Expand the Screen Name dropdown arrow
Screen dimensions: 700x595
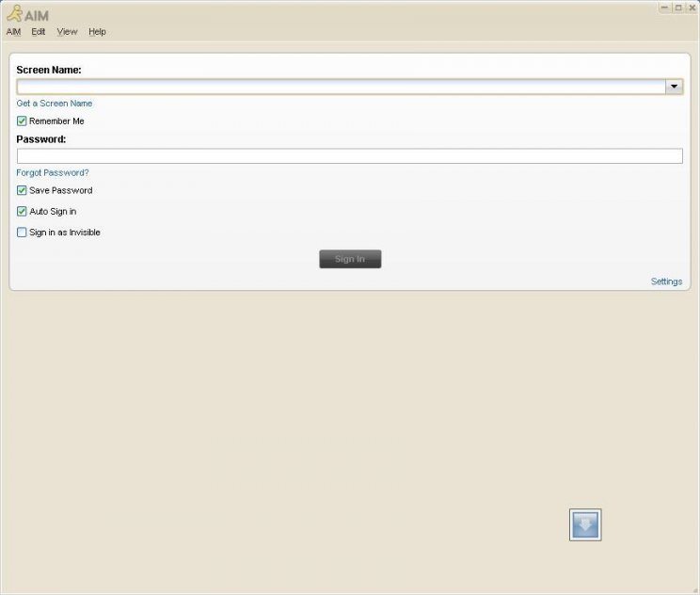tap(674, 87)
